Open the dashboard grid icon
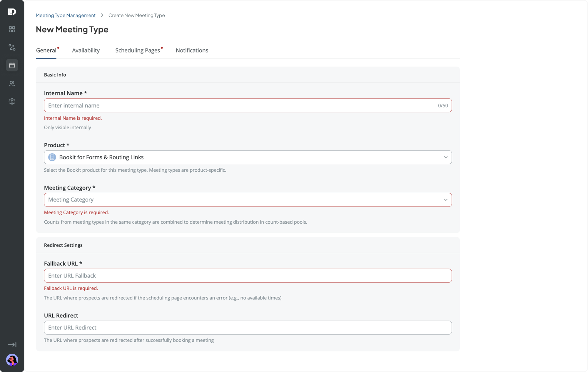588x372 pixels. [12, 29]
